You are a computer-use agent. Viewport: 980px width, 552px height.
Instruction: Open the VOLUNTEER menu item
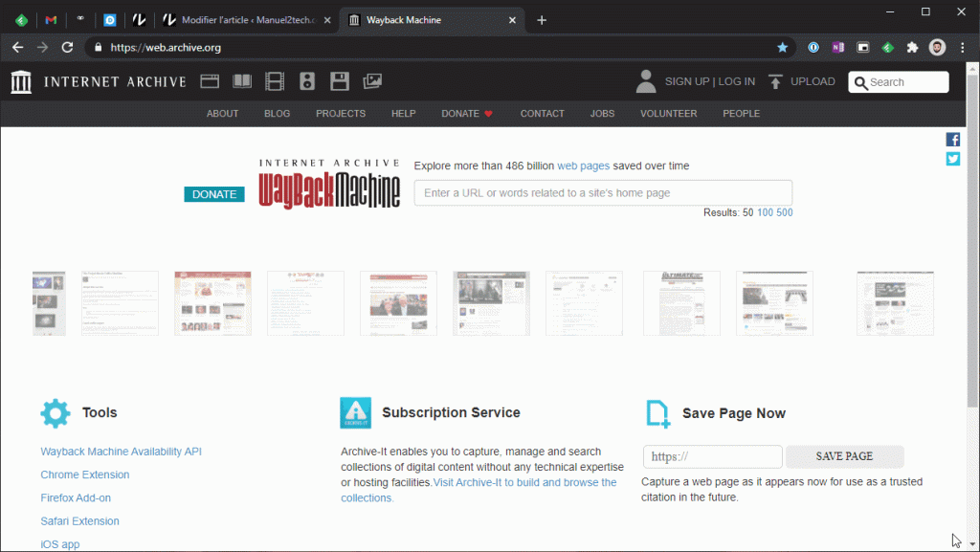point(668,114)
